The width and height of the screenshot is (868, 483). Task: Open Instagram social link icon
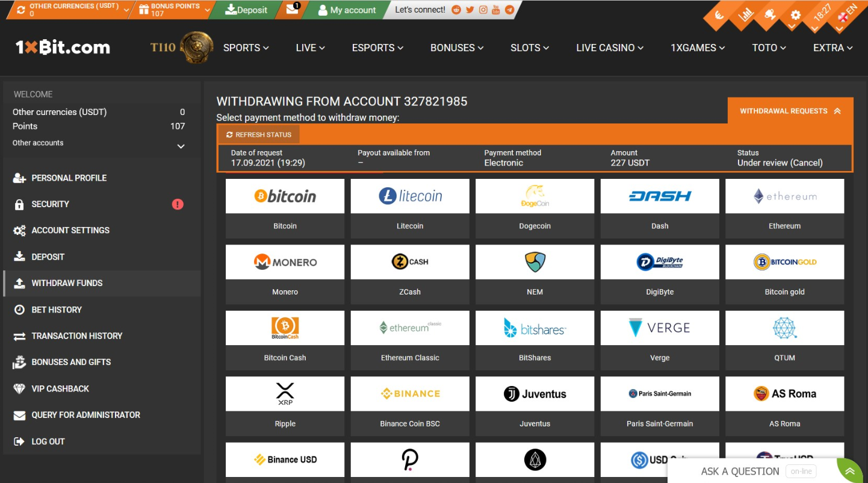(483, 10)
